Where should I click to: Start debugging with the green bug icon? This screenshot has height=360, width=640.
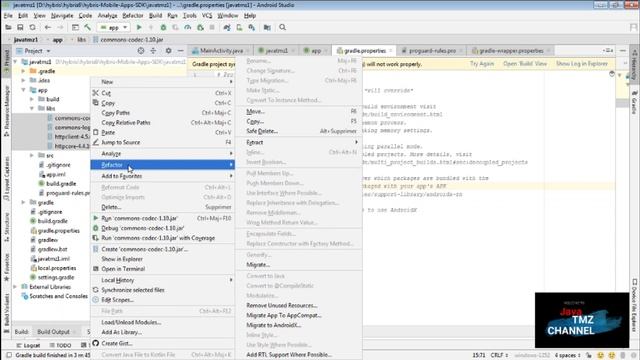[x=163, y=27]
